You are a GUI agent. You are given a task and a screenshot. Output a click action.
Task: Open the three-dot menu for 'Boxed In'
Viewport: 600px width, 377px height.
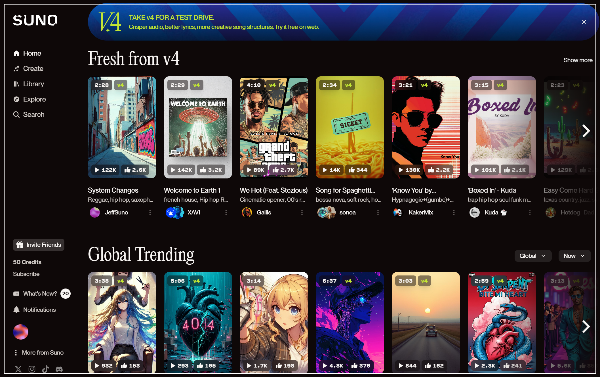click(x=530, y=212)
